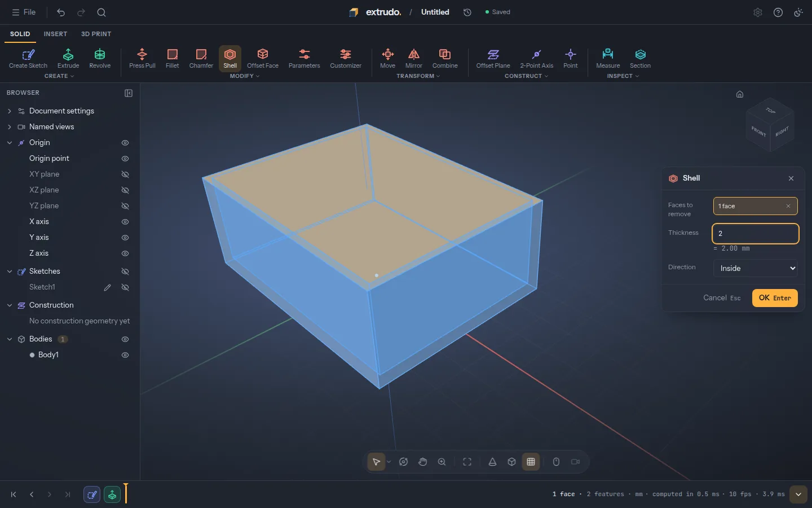Image resolution: width=812 pixels, height=508 pixels.
Task: Click the Thickness input field
Action: (756, 234)
